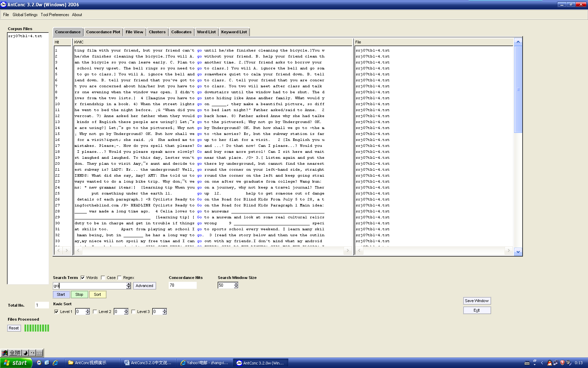Collapse the system tray with the chevron
This screenshot has width=588, height=368.
pos(542,362)
